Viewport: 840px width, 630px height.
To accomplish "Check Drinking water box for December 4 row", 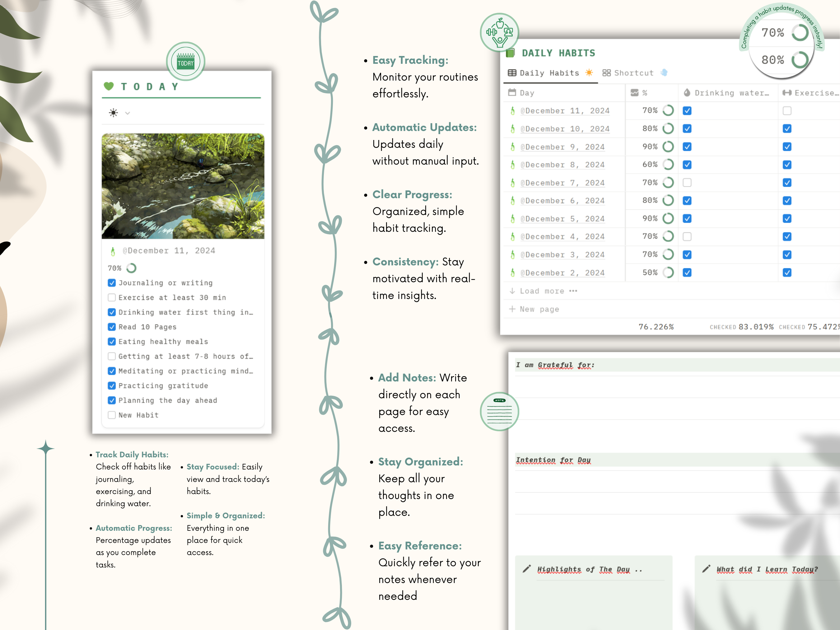I will coord(687,236).
